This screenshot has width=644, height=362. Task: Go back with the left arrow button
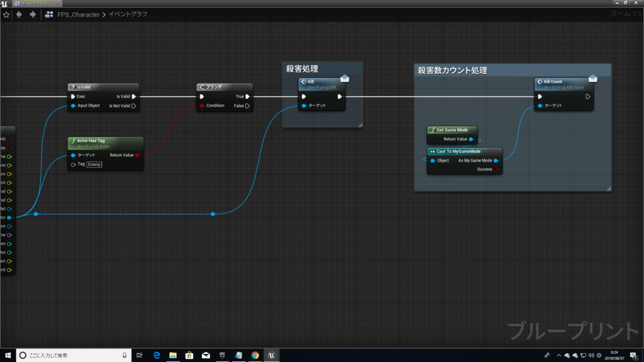(x=19, y=14)
